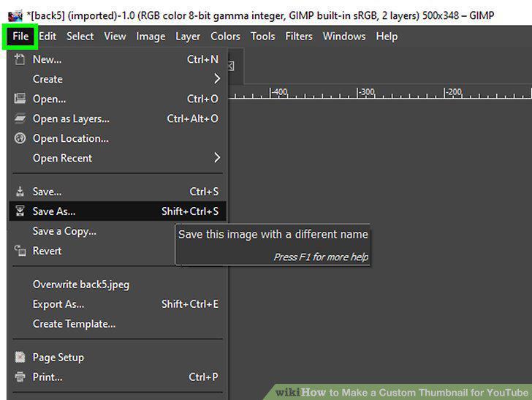Choose Open Location...
Screen dimensions: 532x400
point(118,138)
